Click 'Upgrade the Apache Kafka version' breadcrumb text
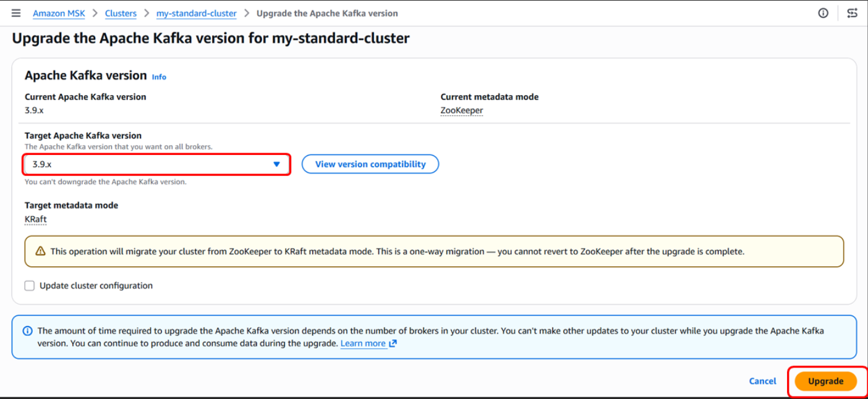Image resolution: width=868 pixels, height=399 pixels. point(327,13)
